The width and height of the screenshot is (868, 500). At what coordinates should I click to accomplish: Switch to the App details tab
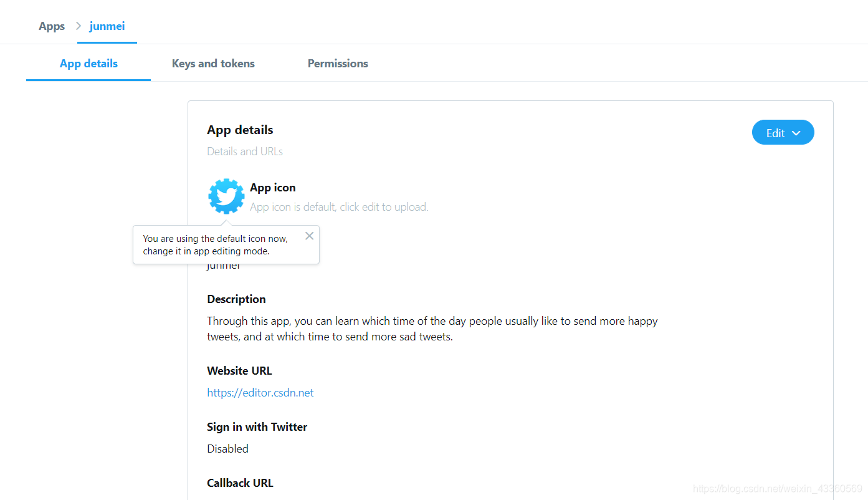coord(88,64)
